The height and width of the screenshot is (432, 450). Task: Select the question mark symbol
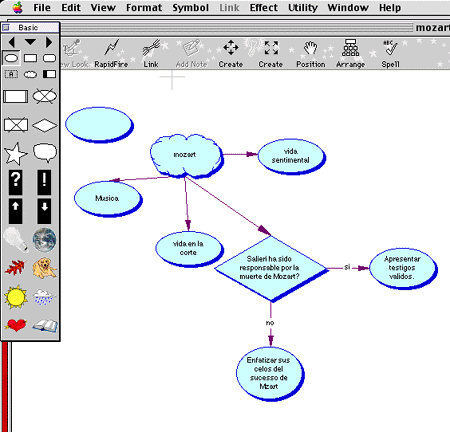pyautogui.click(x=15, y=182)
